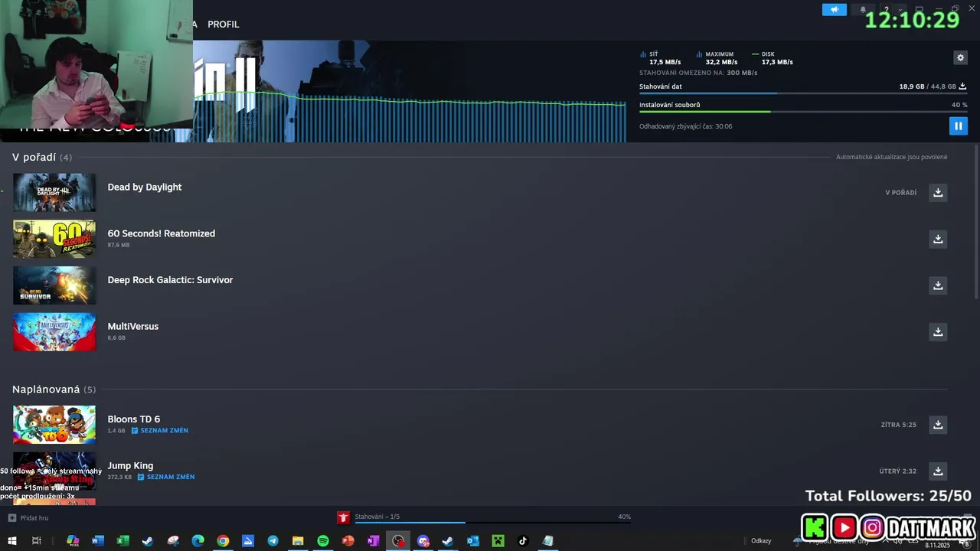This screenshot has width=980, height=551.
Task: Open Microsoft 365 Copilot taskbar icon
Action: (x=73, y=541)
